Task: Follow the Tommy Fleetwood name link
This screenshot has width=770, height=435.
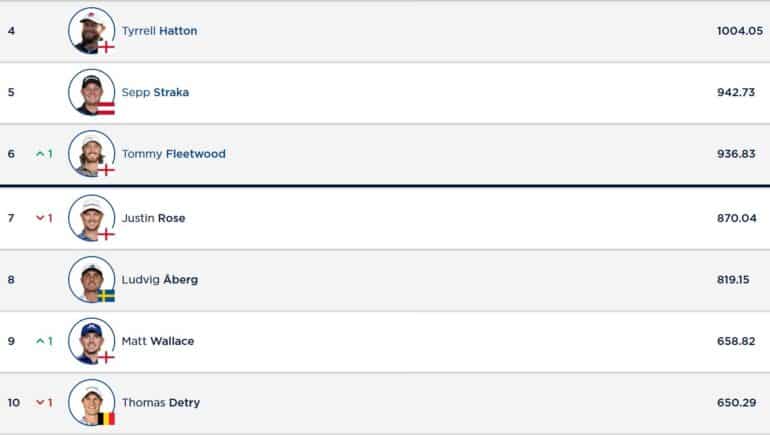Action: coord(174,154)
